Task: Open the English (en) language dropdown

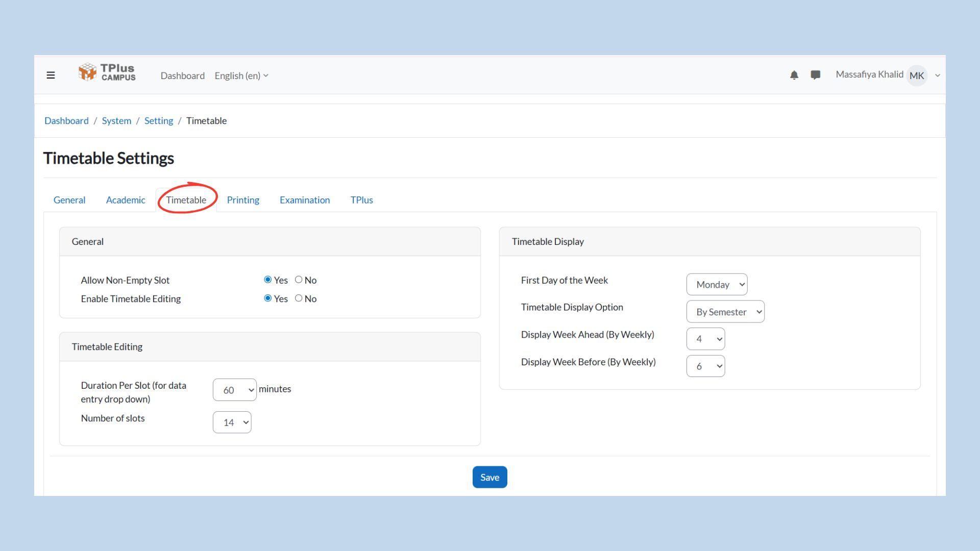Action: [x=241, y=76]
